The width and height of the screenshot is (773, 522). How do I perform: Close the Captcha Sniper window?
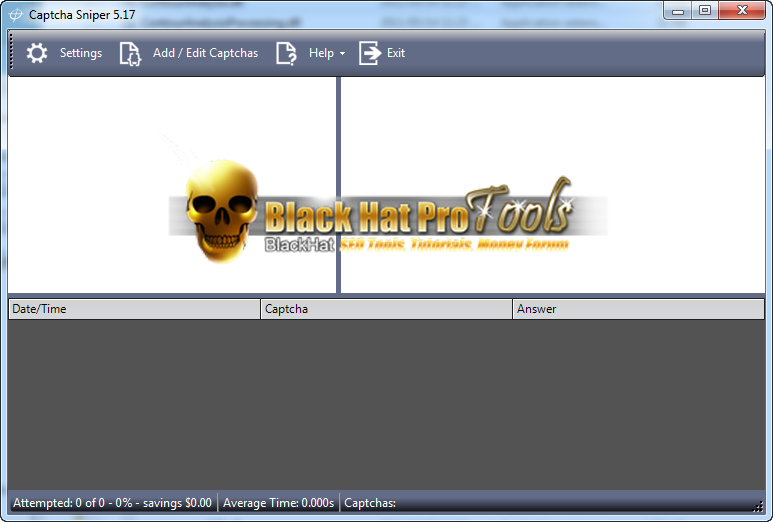click(x=742, y=10)
